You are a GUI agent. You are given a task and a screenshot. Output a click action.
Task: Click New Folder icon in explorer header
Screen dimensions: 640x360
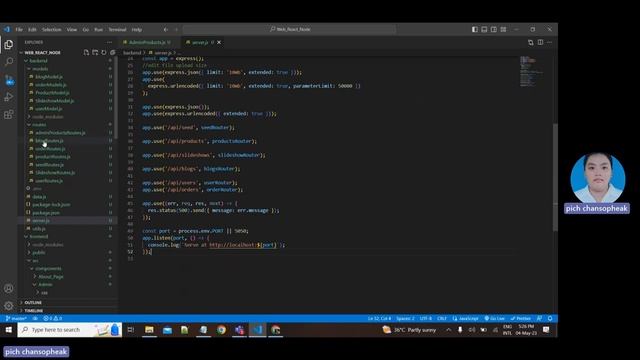pos(95,53)
